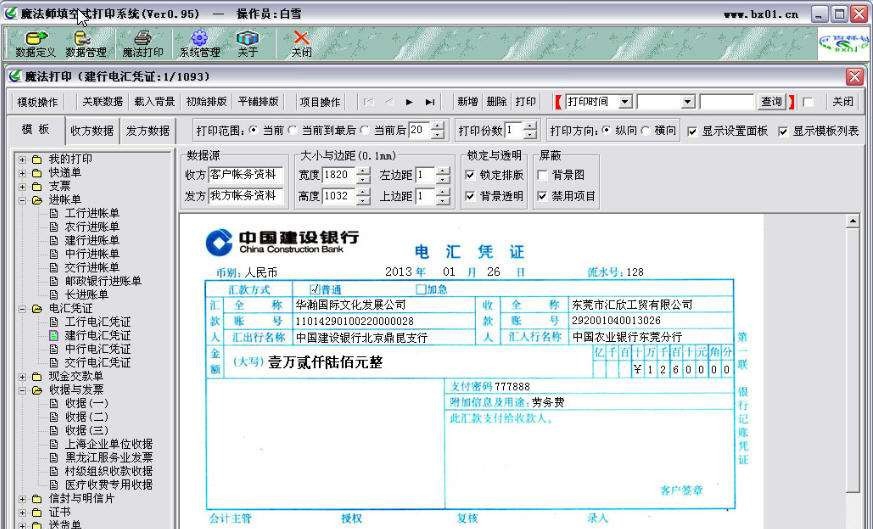Click 载入背景 button
Screen dimensions: 873x529
pos(154,102)
